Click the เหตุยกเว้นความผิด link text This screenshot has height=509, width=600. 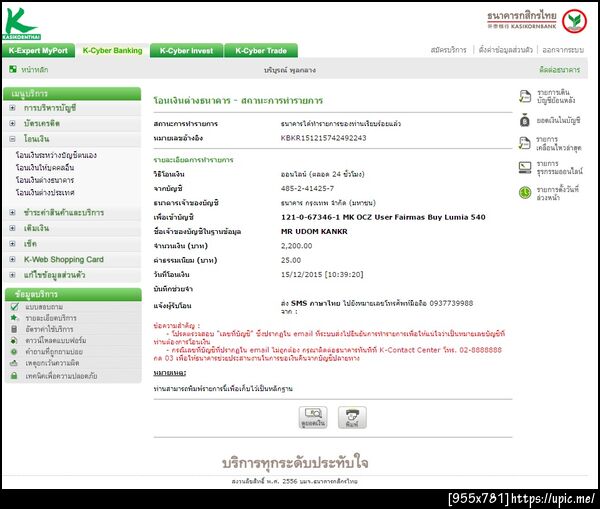pyautogui.click(x=52, y=363)
